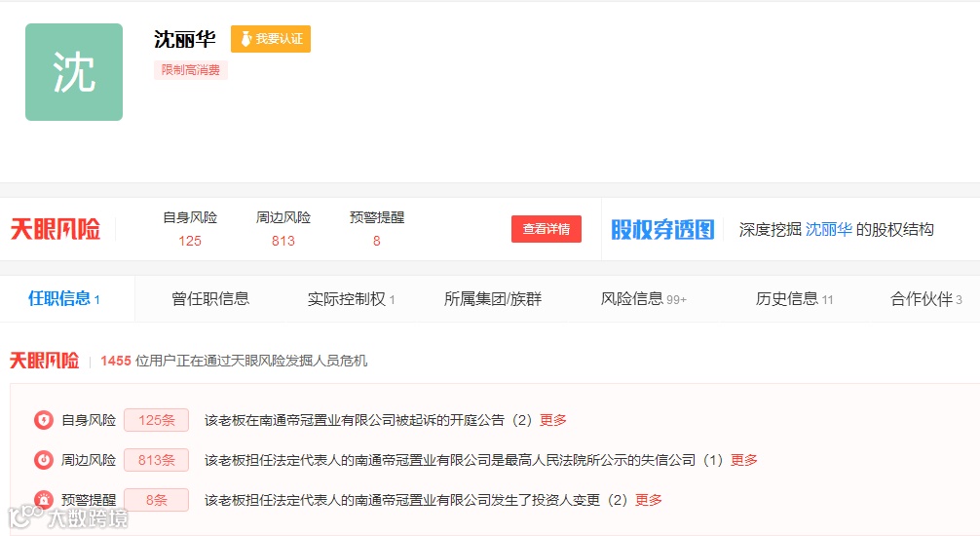Click 周边风险 label in risk list
Image resolution: width=980 pixels, height=536 pixels.
click(89, 460)
